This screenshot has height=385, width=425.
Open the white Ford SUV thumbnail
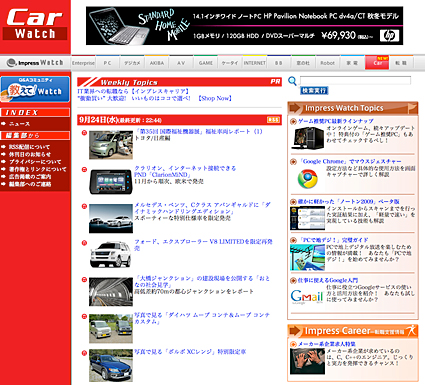point(111,254)
